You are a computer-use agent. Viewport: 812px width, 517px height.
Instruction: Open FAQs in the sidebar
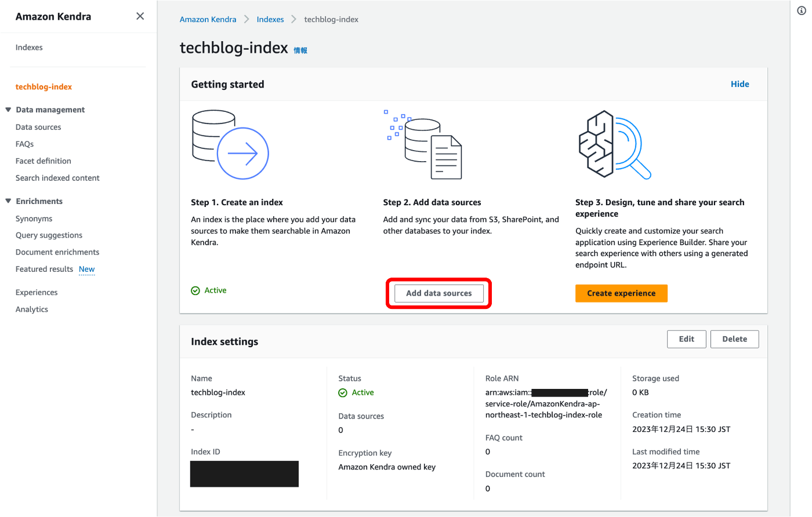click(24, 144)
